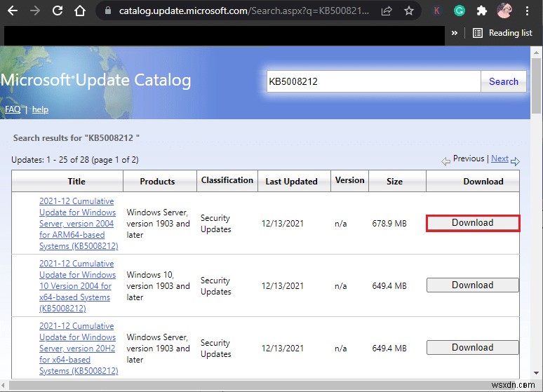This screenshot has width=543, height=392.
Task: Click the browser back arrow
Action: (13, 11)
